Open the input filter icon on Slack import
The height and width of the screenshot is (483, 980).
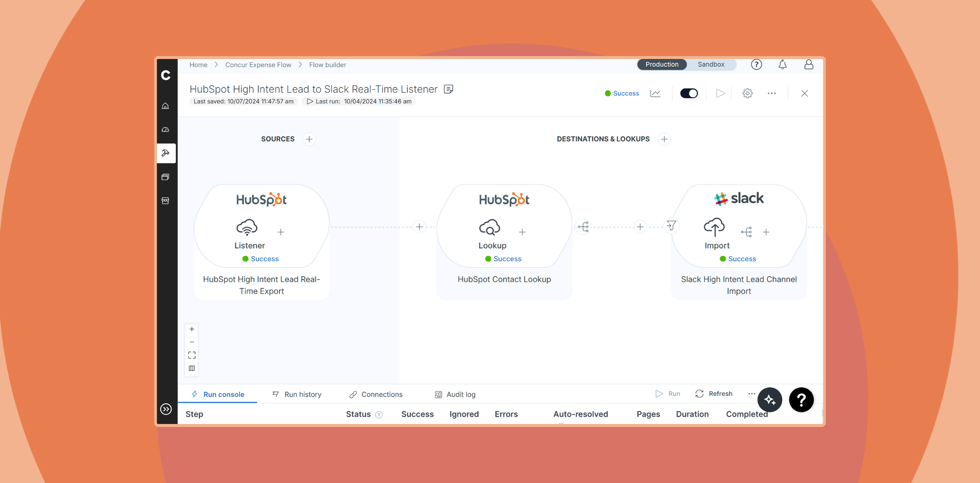click(x=671, y=226)
